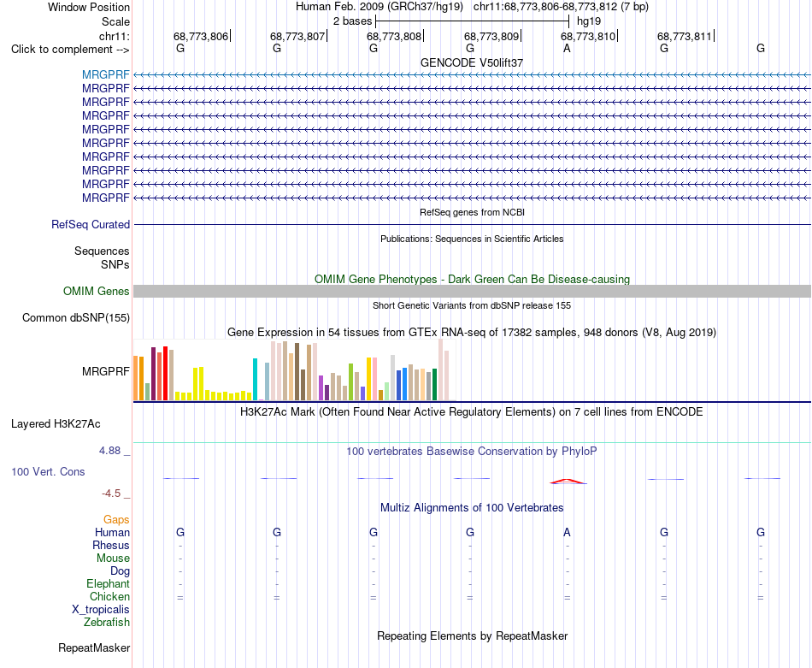Click the Common dbSNP(155) label
This screenshot has width=812, height=668.
pos(76,317)
